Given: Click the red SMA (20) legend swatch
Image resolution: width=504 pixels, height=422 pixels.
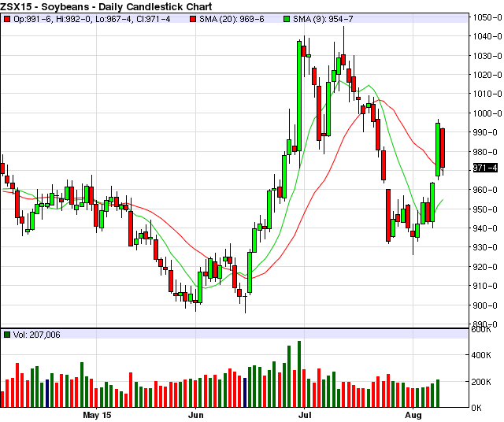Looking at the screenshot, I should point(193,19).
